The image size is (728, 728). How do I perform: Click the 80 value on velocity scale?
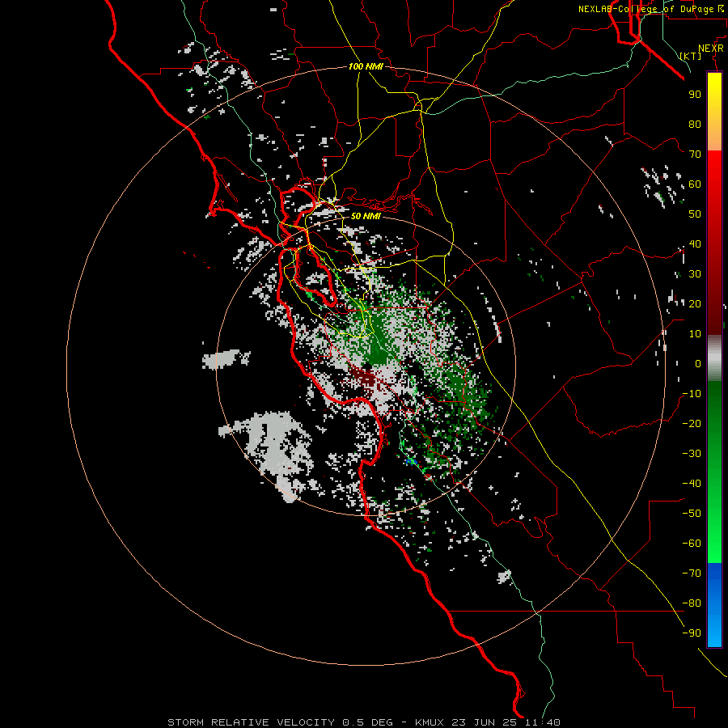[695, 124]
